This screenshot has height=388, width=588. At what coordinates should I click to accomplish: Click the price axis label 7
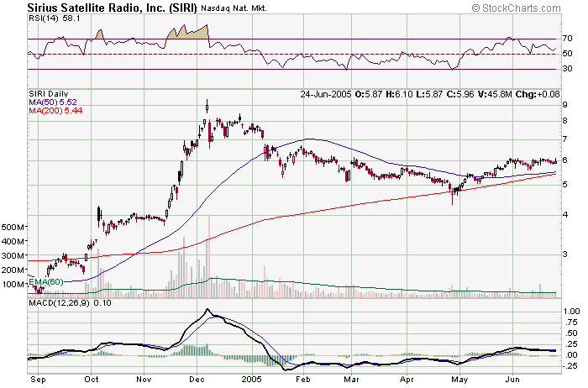[x=565, y=139]
